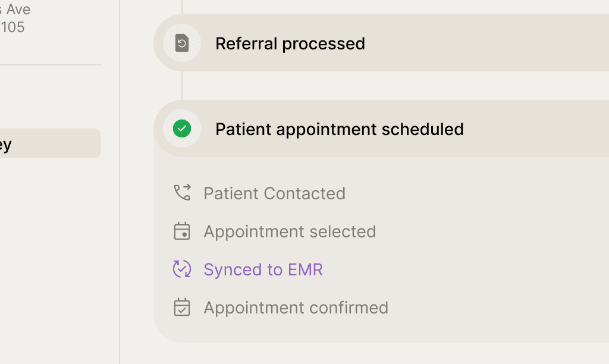Open the Synced to EMR link
Image resolution: width=609 pixels, height=364 pixels.
coord(263,269)
